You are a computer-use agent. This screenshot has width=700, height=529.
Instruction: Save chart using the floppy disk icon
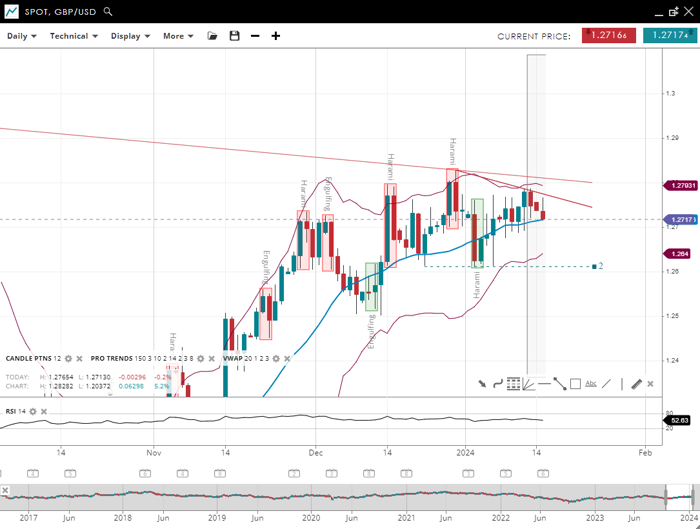234,36
